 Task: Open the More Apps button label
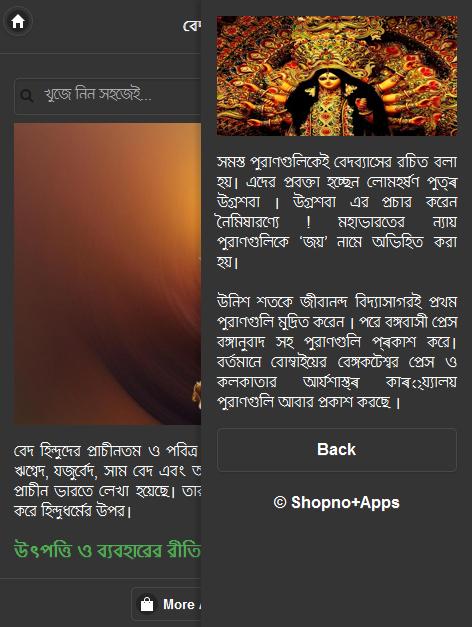[182, 604]
